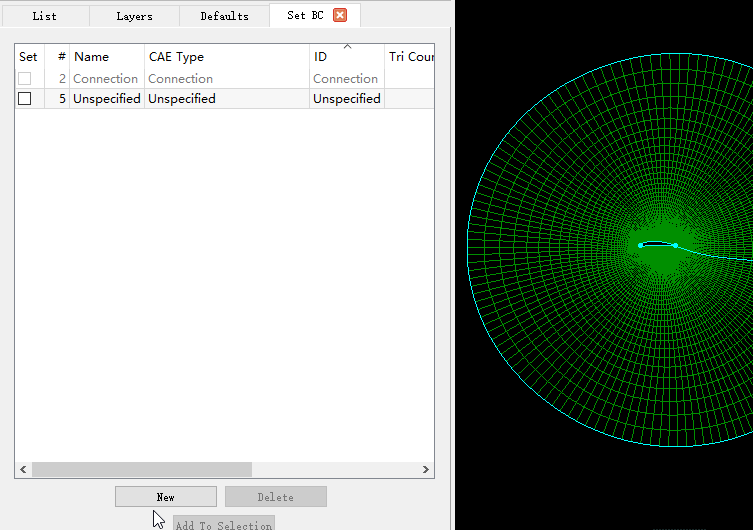Open the Layers tab
Viewport: 753px width, 530px height.
pyautogui.click(x=134, y=16)
